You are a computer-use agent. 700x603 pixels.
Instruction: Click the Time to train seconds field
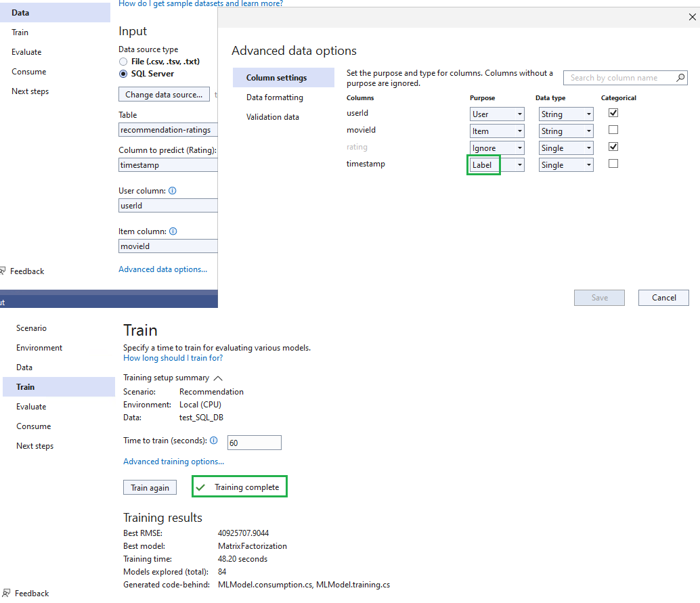click(254, 442)
